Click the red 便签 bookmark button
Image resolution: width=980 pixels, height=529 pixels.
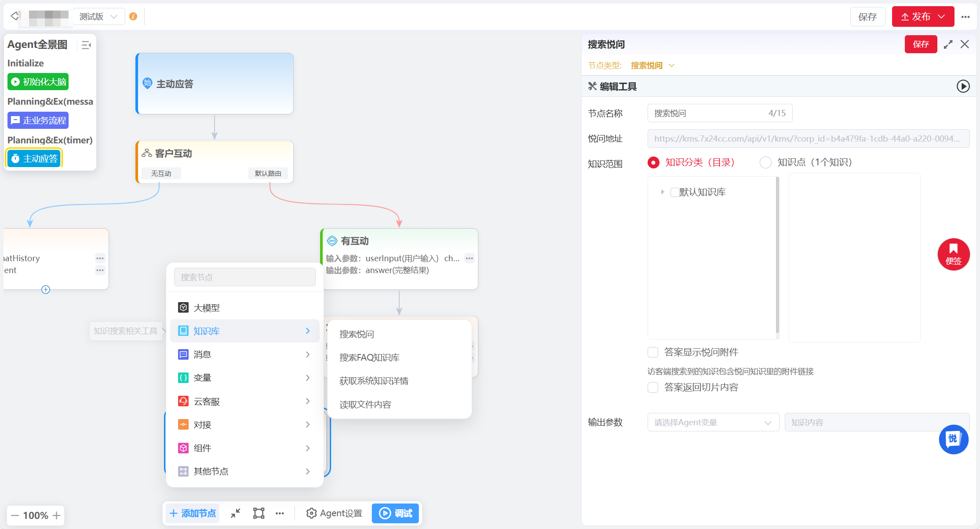tap(953, 254)
